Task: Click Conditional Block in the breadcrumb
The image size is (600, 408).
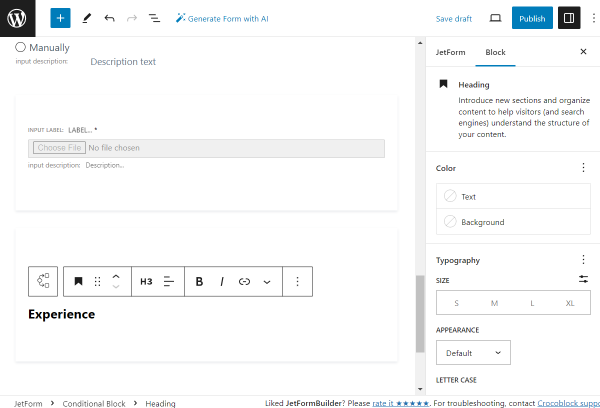Action: pyautogui.click(x=94, y=403)
